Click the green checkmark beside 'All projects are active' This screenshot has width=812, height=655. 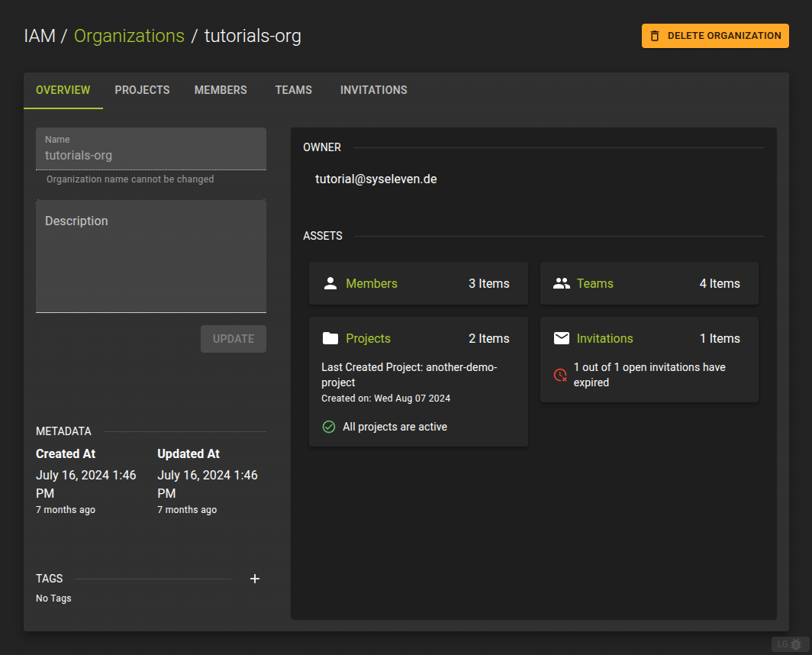click(328, 427)
